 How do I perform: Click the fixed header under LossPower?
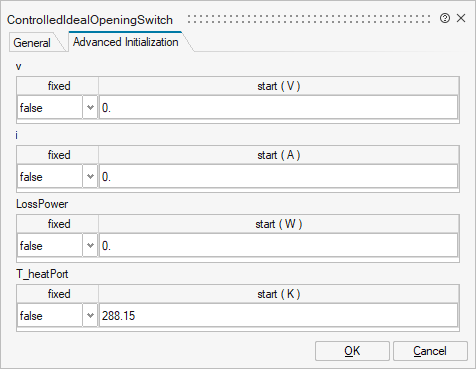(58, 224)
